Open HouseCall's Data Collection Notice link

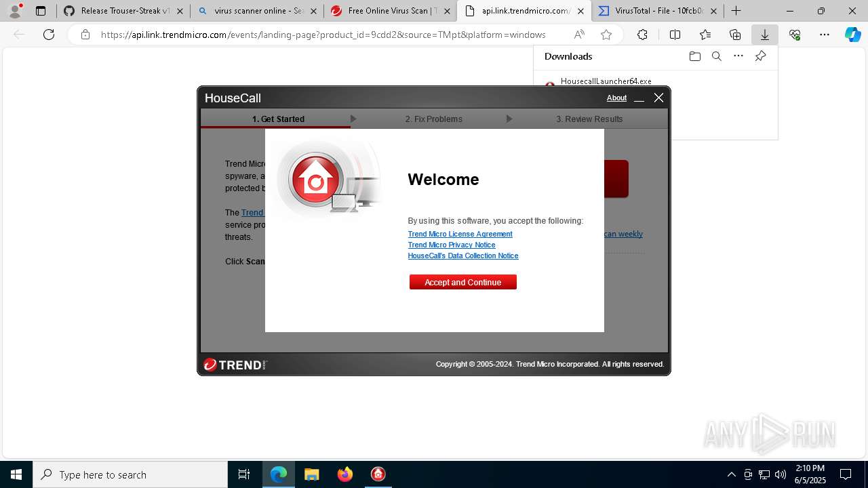(463, 256)
